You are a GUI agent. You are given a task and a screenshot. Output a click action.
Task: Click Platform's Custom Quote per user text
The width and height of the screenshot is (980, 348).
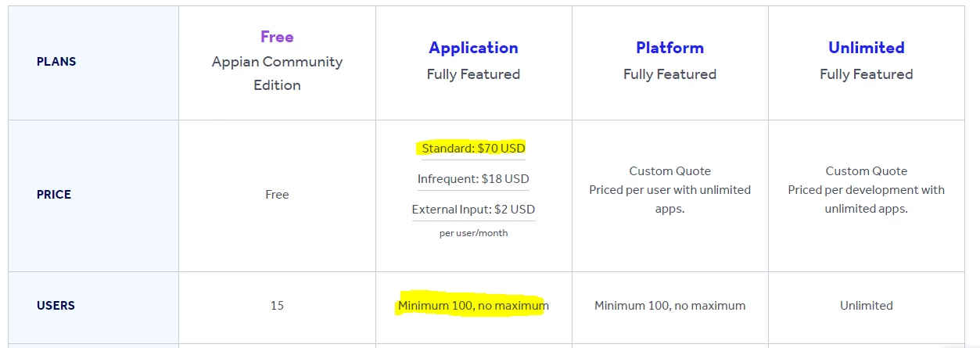click(x=669, y=190)
